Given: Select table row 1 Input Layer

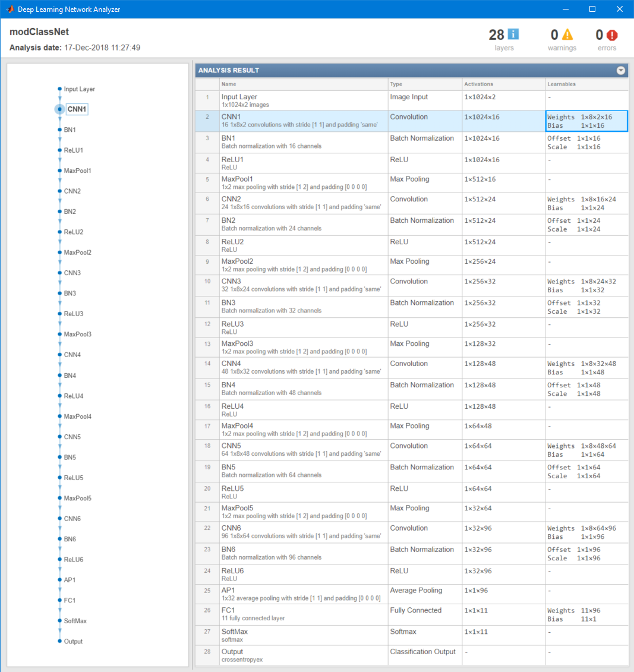Looking at the screenshot, I should pos(412,101).
